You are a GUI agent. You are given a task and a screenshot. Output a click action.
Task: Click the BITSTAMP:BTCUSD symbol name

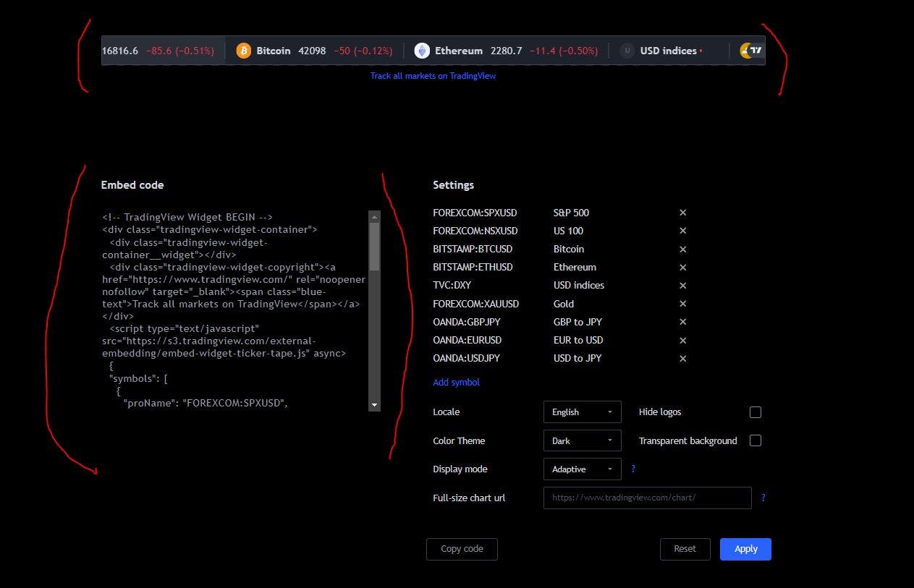(473, 249)
